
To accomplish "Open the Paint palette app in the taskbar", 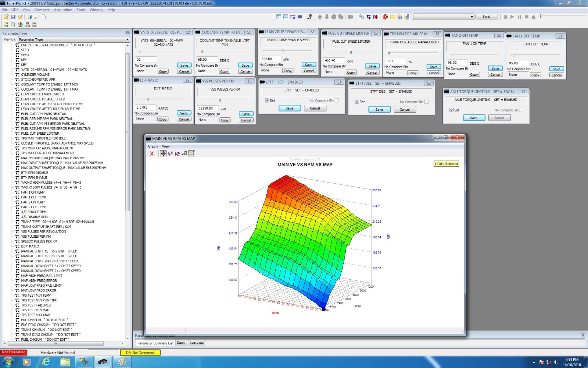I will click(x=122, y=362).
